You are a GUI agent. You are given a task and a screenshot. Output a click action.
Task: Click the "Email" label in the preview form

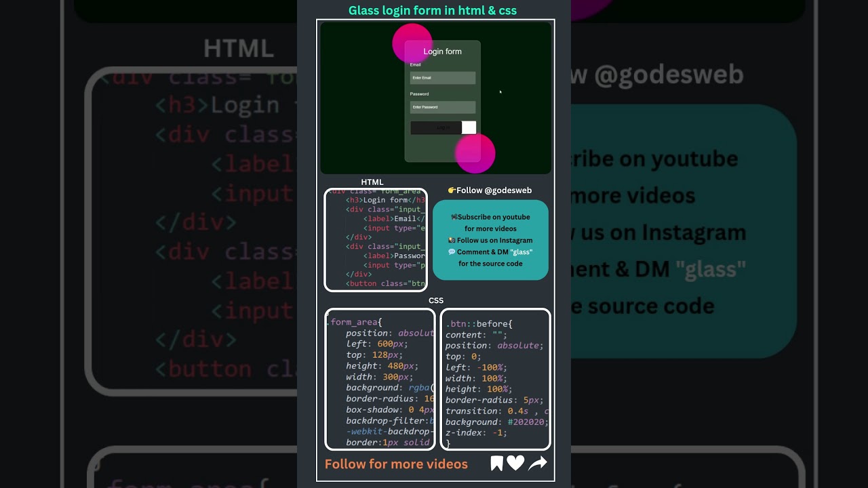pos(416,64)
